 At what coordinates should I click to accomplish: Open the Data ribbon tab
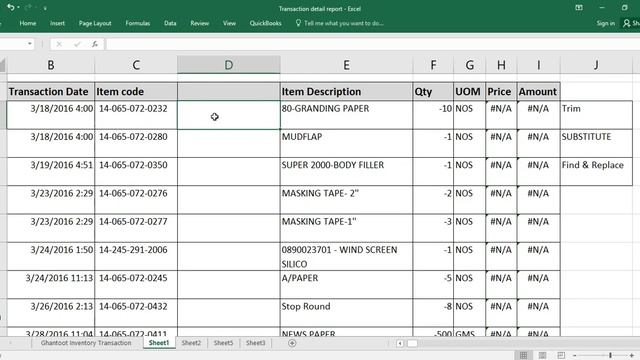170,23
